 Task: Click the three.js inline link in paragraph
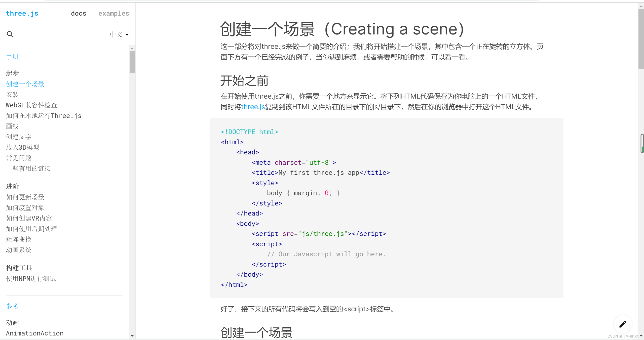253,107
